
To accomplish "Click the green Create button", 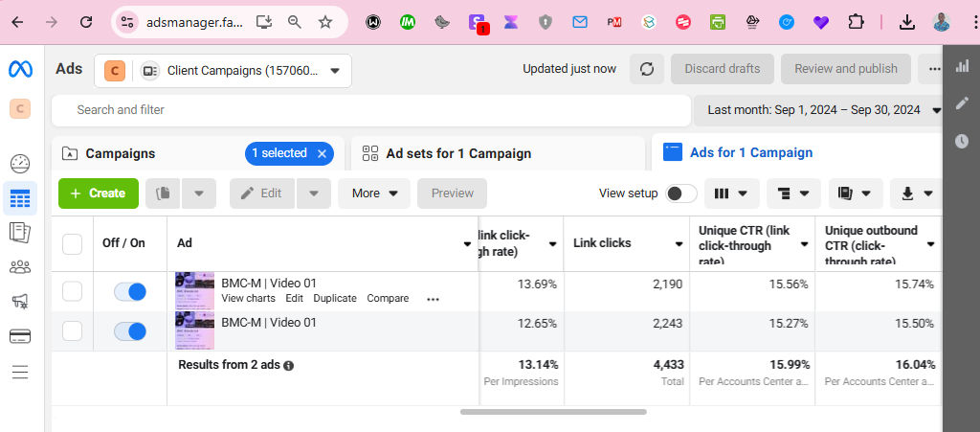I will [99, 193].
